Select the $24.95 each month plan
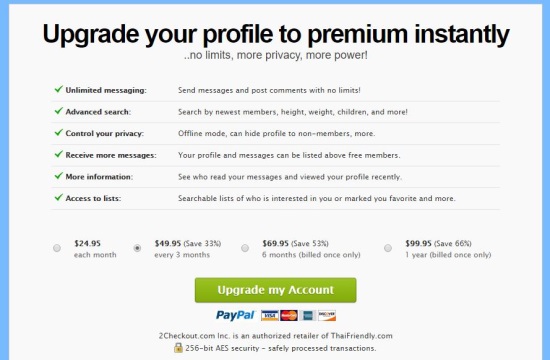The height and width of the screenshot is (360, 550). tap(57, 248)
